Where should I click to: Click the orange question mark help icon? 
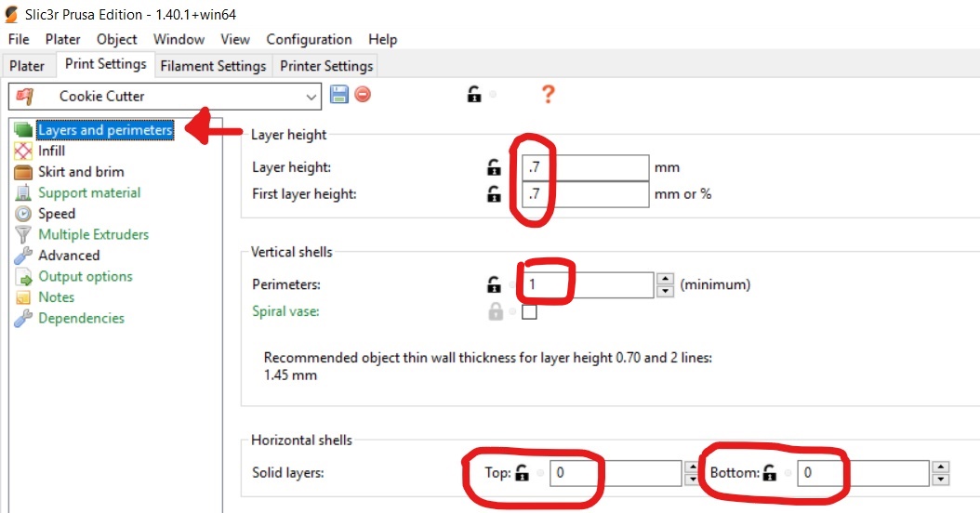[548, 94]
